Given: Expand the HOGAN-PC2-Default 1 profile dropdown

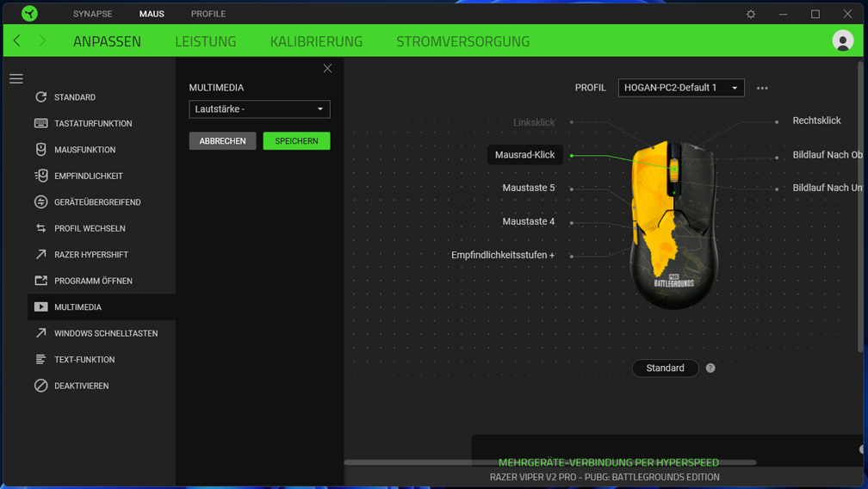Looking at the screenshot, I should pos(681,88).
